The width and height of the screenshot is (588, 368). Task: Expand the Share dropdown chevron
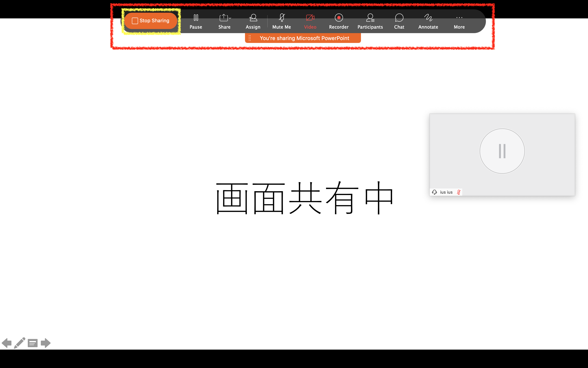(x=230, y=18)
